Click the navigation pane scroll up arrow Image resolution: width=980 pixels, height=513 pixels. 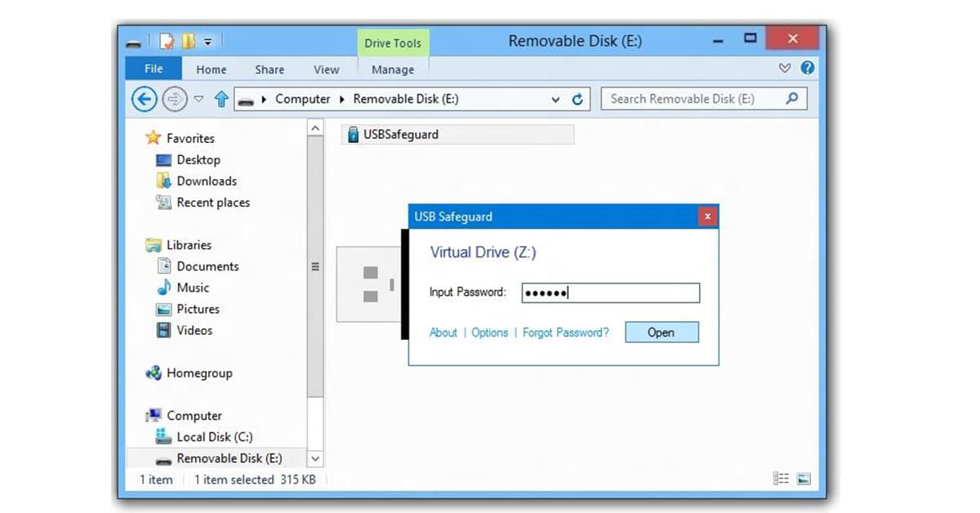click(x=315, y=127)
